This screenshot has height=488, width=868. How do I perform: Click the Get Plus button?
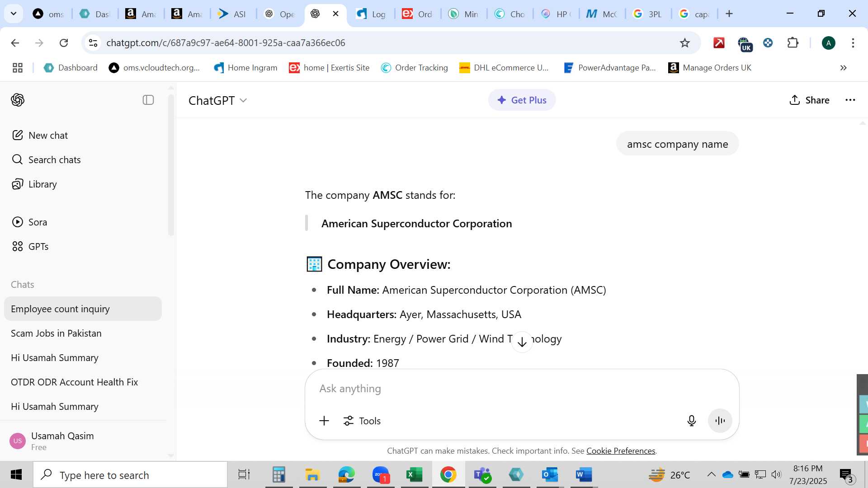[522, 100]
